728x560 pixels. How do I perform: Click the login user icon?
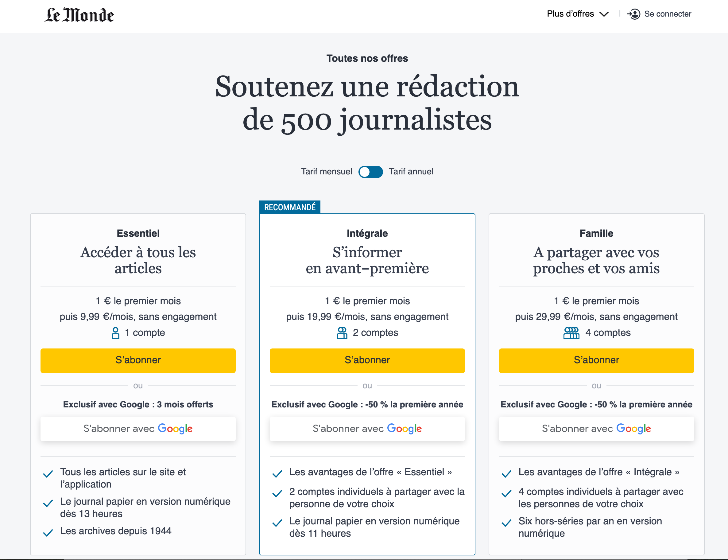(x=634, y=14)
